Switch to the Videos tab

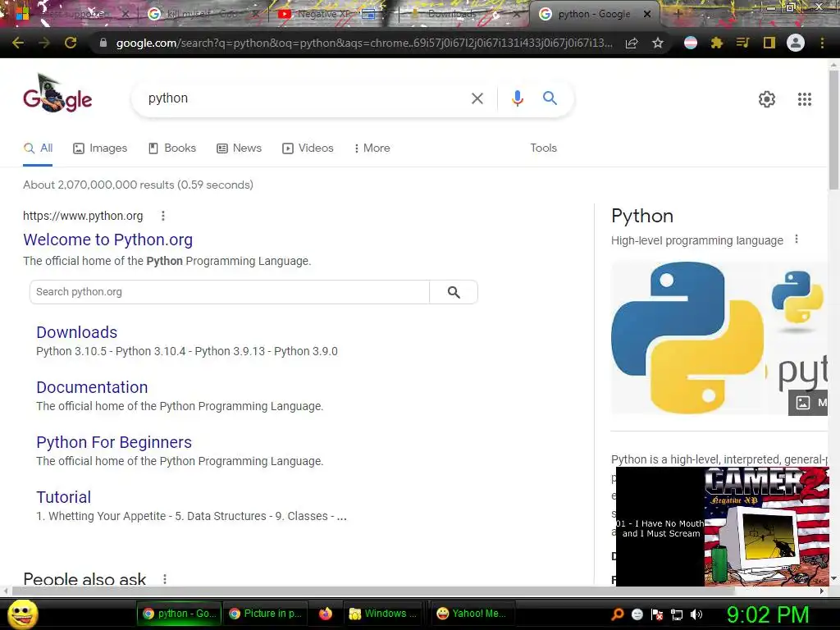click(x=308, y=148)
